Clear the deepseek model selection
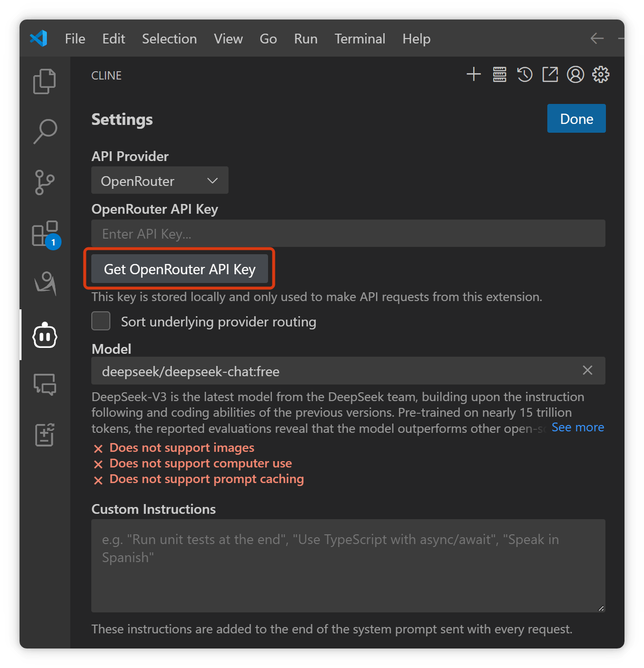The width and height of the screenshot is (644, 668). coord(587,370)
